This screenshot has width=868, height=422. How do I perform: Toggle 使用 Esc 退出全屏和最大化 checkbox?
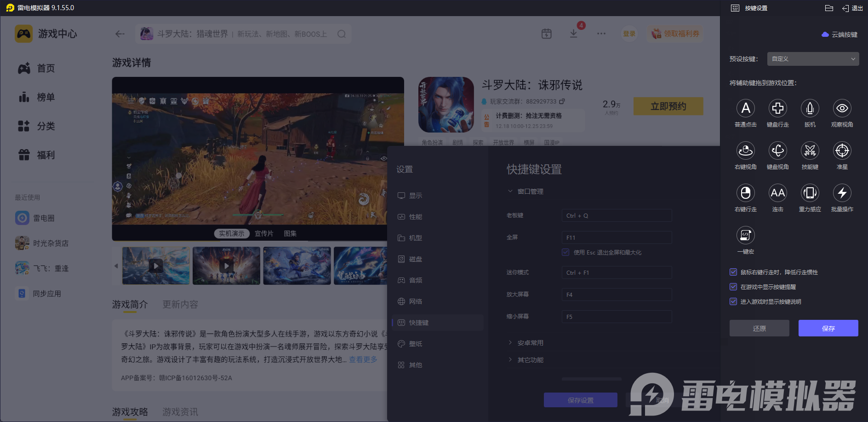point(565,252)
